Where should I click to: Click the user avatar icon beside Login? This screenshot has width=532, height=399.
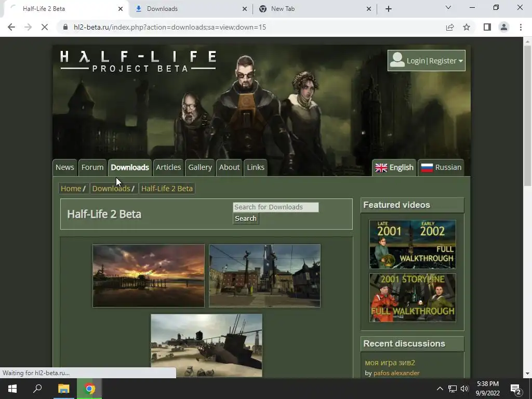coord(397,60)
